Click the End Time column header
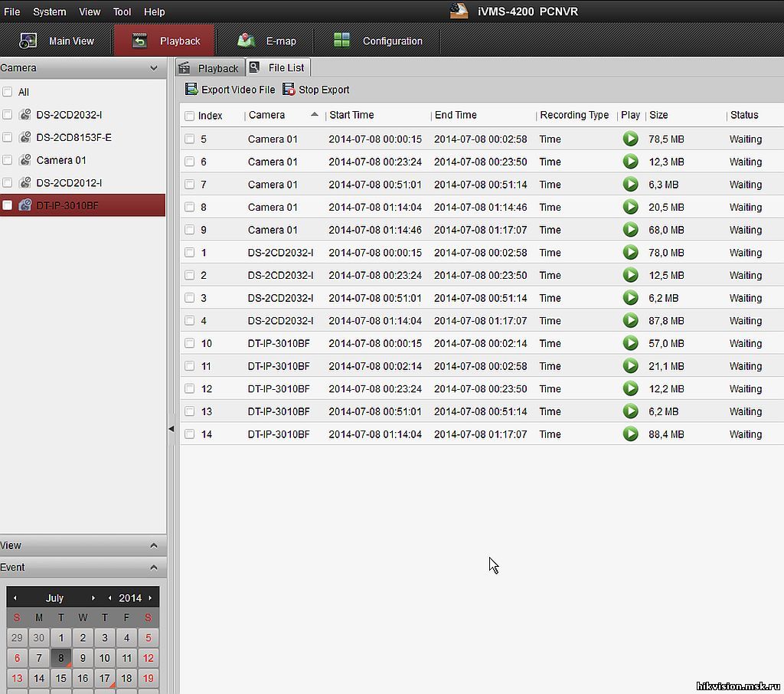This screenshot has width=784, height=694. point(456,115)
